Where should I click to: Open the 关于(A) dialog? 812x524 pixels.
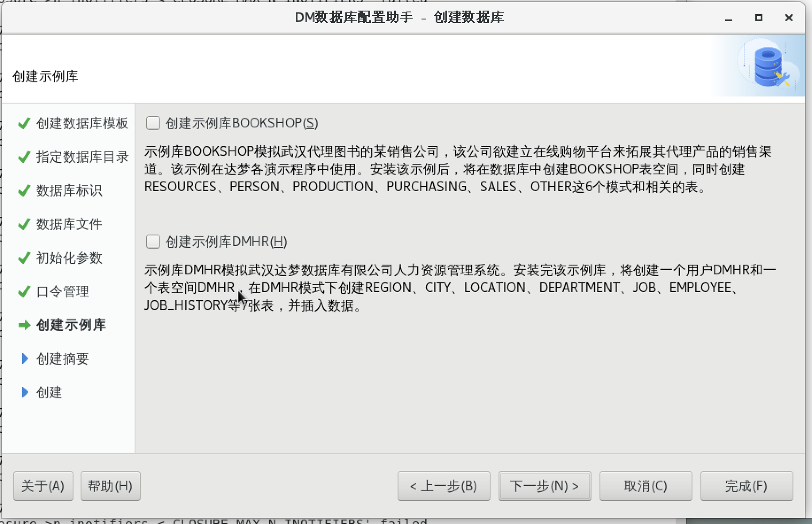coord(43,486)
